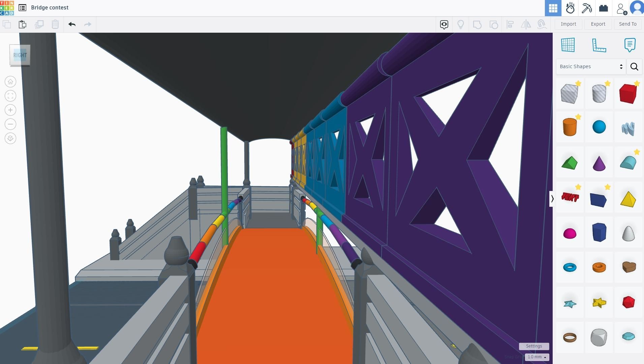This screenshot has height=364, width=644.
Task: Enable the workplane snap magnet
Action: click(x=542, y=24)
